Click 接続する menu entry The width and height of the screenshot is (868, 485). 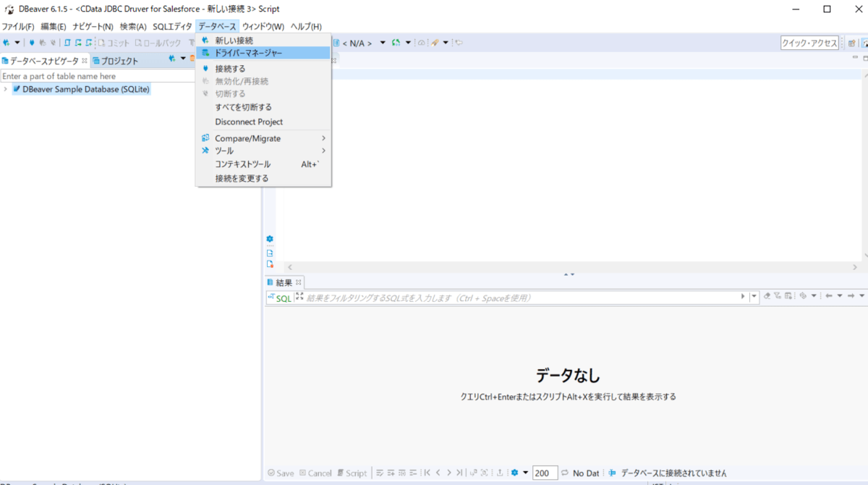tap(263, 69)
